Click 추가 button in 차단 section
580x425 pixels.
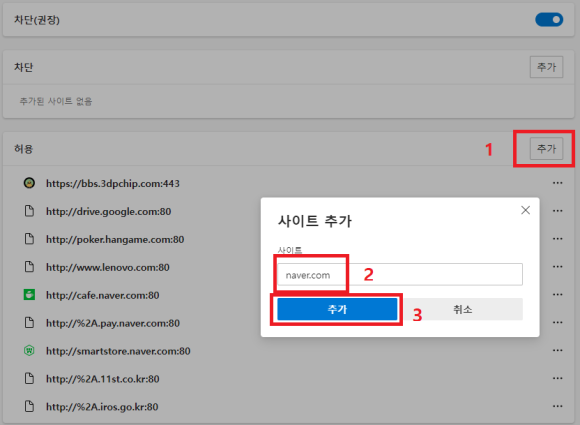[546, 67]
